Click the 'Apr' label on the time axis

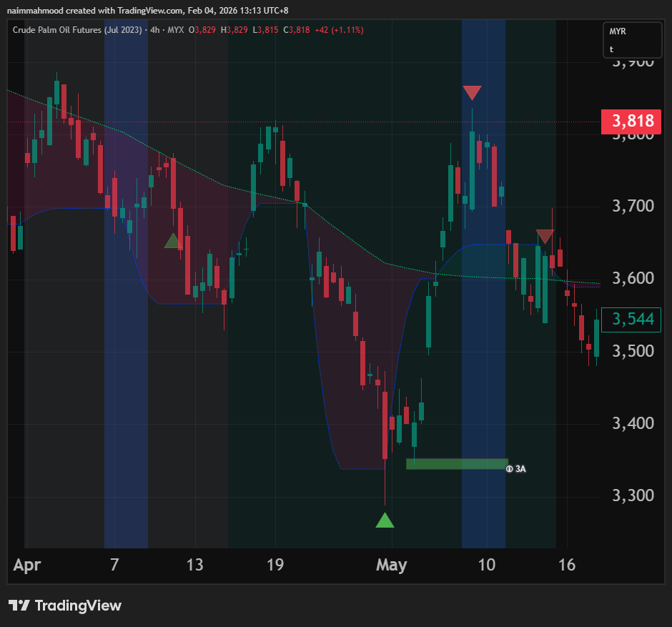point(27,566)
